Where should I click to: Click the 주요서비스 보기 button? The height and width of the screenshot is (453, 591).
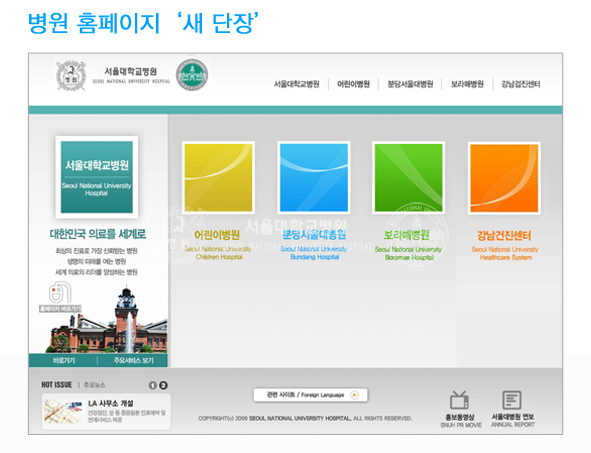[133, 361]
